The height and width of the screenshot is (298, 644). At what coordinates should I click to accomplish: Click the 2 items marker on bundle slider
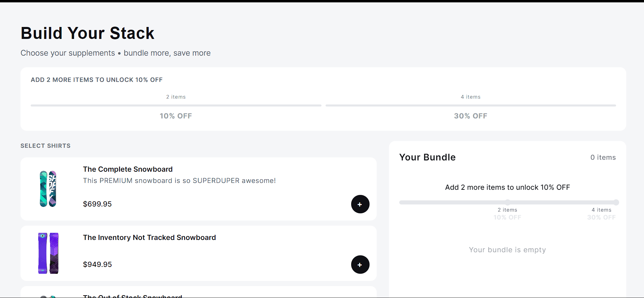508,202
